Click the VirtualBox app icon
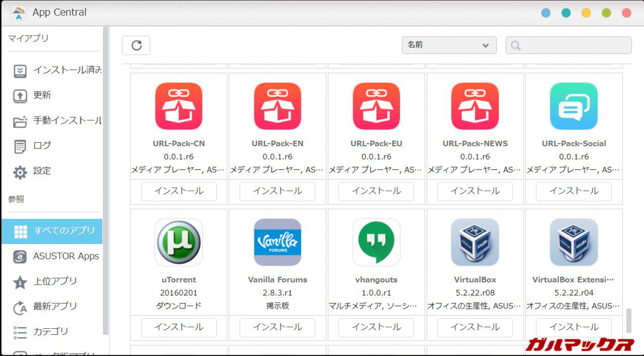 [475, 242]
